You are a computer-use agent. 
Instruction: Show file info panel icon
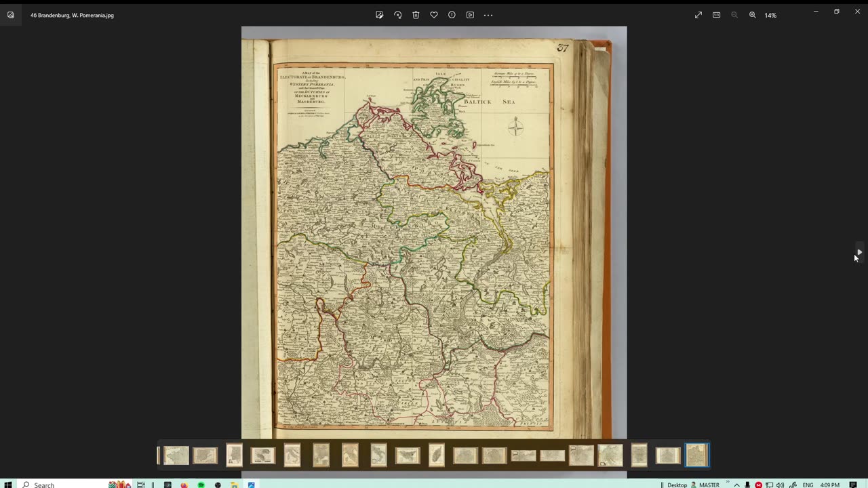[x=452, y=15]
